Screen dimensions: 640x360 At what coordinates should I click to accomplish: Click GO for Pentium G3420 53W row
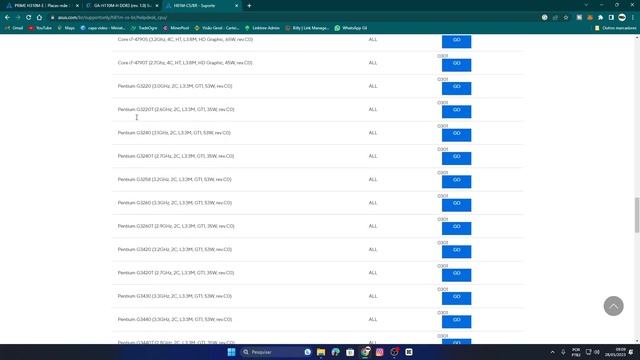(456, 251)
